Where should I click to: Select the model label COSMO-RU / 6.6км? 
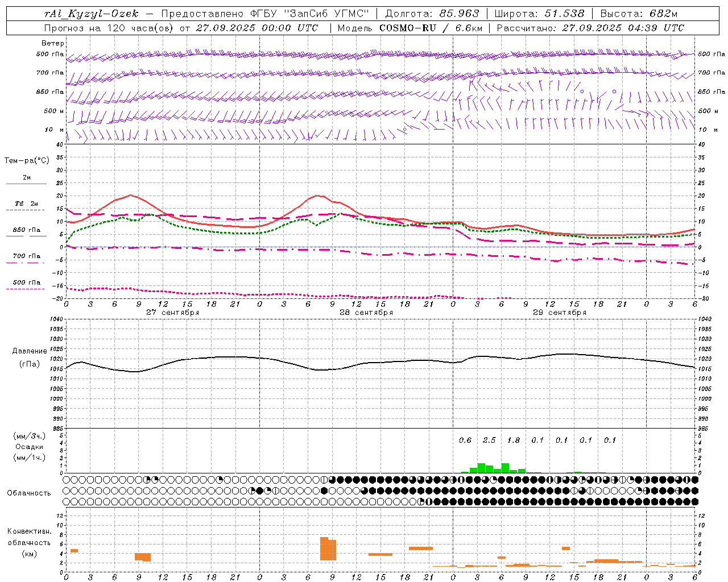(431, 28)
